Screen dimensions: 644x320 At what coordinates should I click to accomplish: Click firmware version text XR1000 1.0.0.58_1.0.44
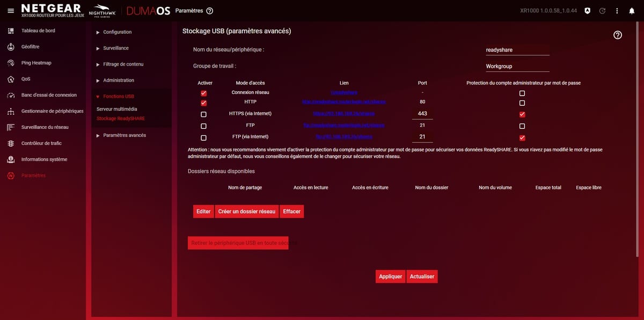tap(548, 11)
